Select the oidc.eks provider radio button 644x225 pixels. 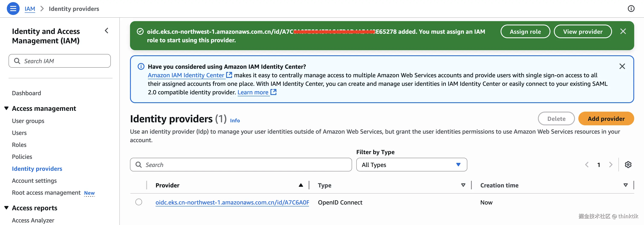[x=139, y=202]
